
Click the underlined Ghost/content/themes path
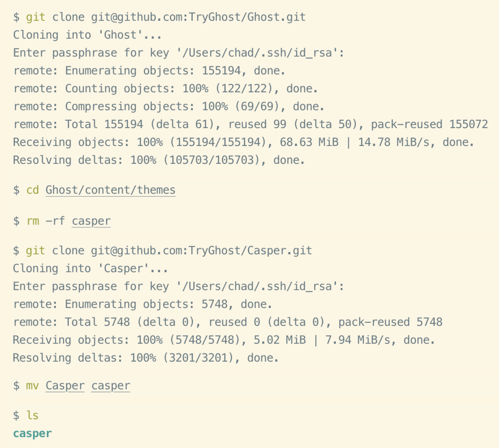pyautogui.click(x=110, y=190)
